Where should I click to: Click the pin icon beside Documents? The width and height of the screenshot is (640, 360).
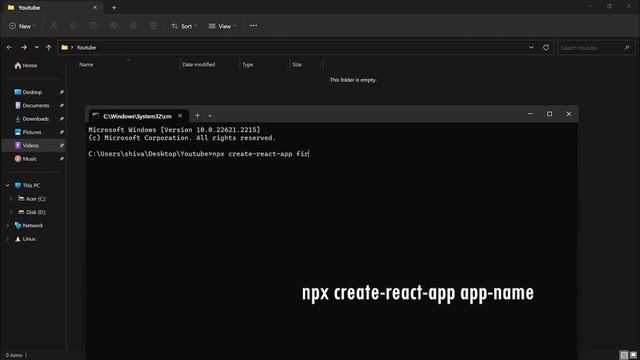click(x=62, y=106)
